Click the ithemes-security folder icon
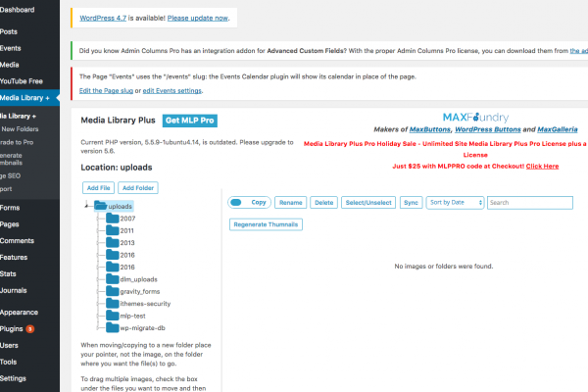Image resolution: width=588 pixels, height=392 pixels. point(113,304)
